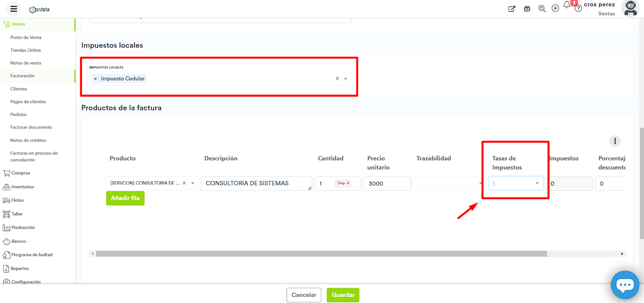Open the gift icon in the top bar

click(x=527, y=9)
